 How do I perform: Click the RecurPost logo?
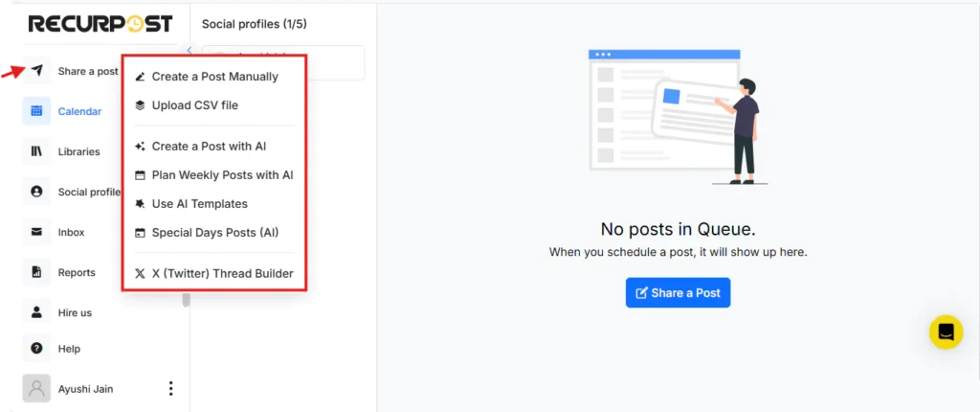point(100,24)
